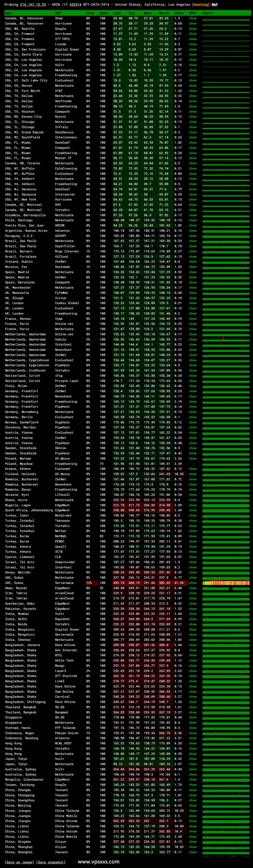Image resolution: width=253 pixels, height=868 pixels.
Task: Show MTR for Lagos EdgeNext row
Action: pyautogui.click(x=193, y=505)
